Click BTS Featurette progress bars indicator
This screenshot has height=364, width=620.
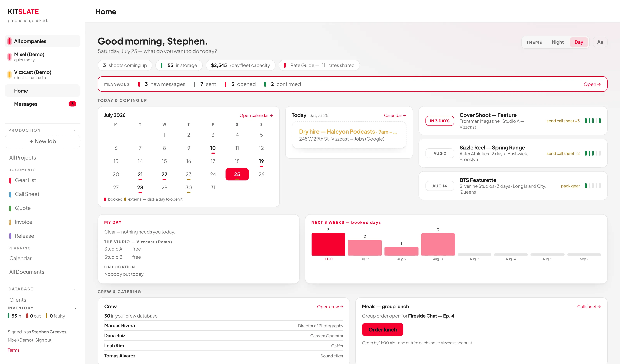tap(593, 185)
